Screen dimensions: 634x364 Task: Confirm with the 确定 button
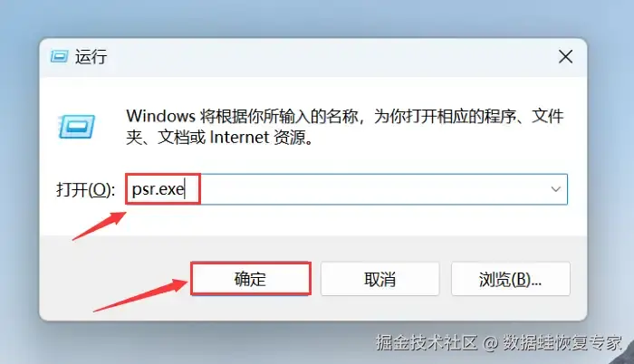point(251,279)
